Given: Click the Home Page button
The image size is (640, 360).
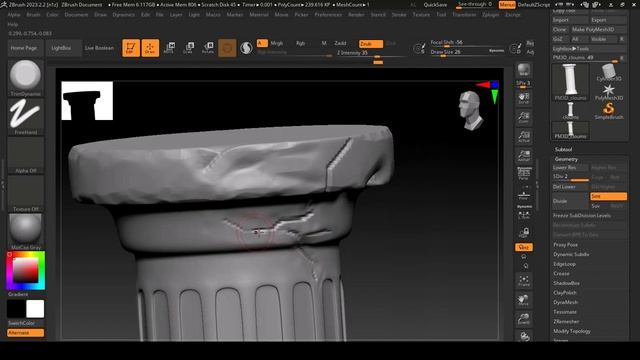Looking at the screenshot, I should click(x=24, y=48).
